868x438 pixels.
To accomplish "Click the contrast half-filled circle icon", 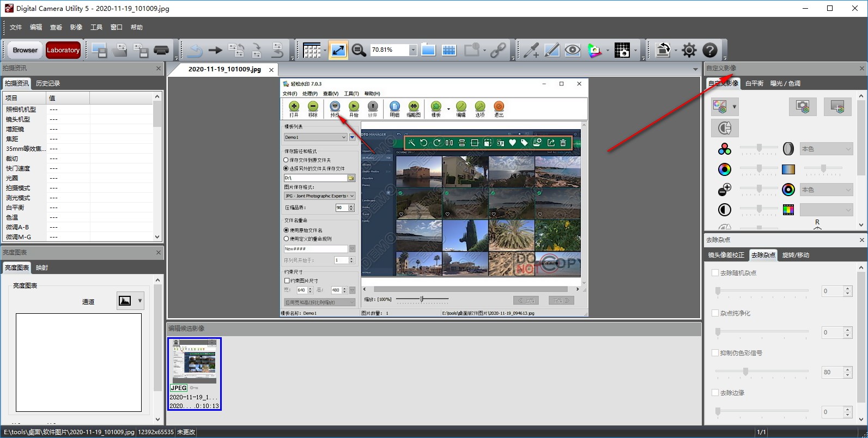I will pos(725,210).
